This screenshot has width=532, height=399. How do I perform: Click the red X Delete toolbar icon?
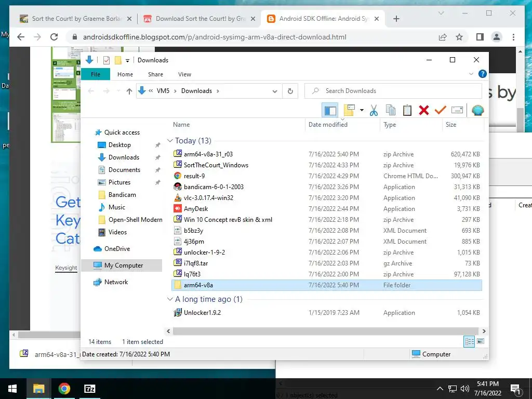pos(424,110)
